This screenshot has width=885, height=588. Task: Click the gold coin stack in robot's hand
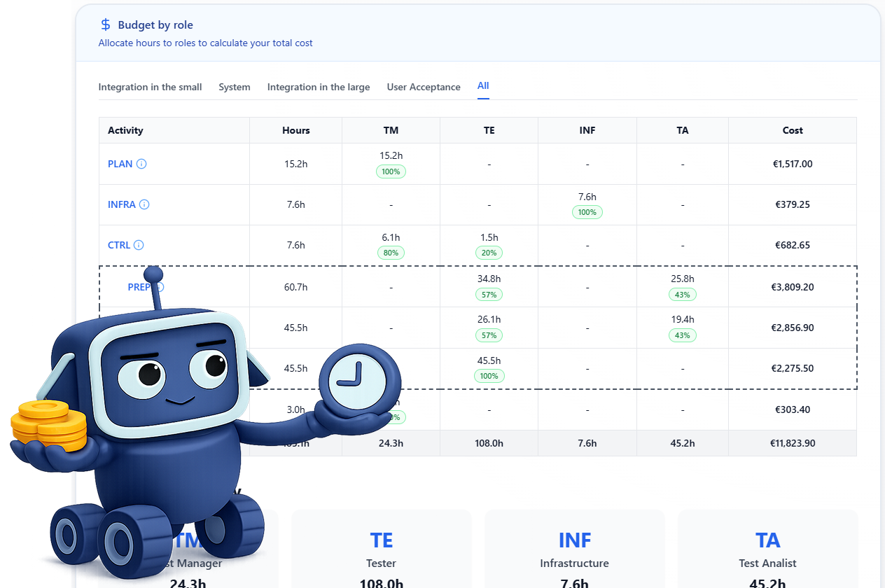click(48, 425)
